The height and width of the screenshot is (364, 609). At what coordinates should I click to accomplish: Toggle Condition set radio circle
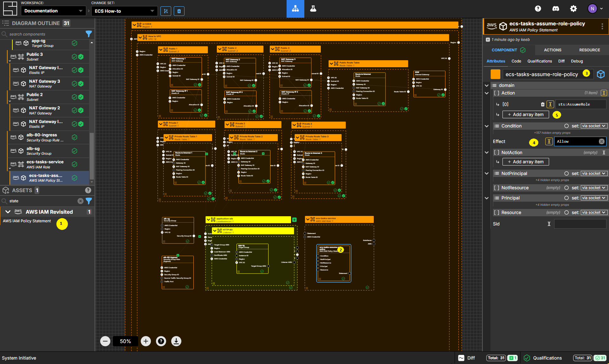[x=567, y=126]
